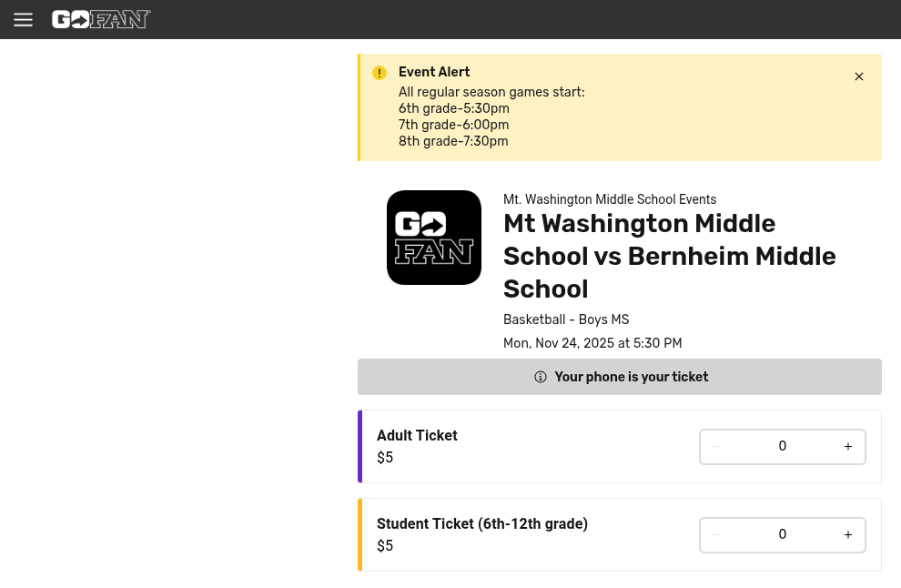Increase the Student Ticket quantity
This screenshot has height=588, width=901.
[848, 534]
